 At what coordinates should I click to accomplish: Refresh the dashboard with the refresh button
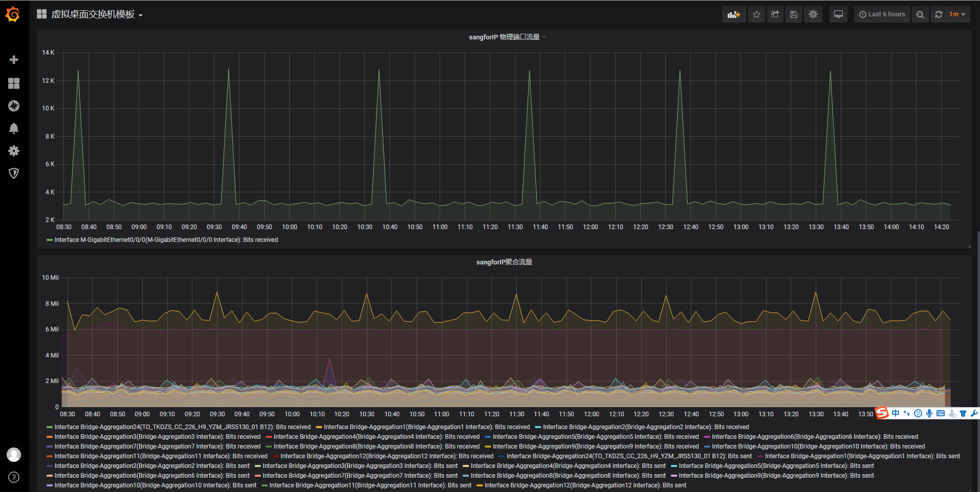click(938, 14)
